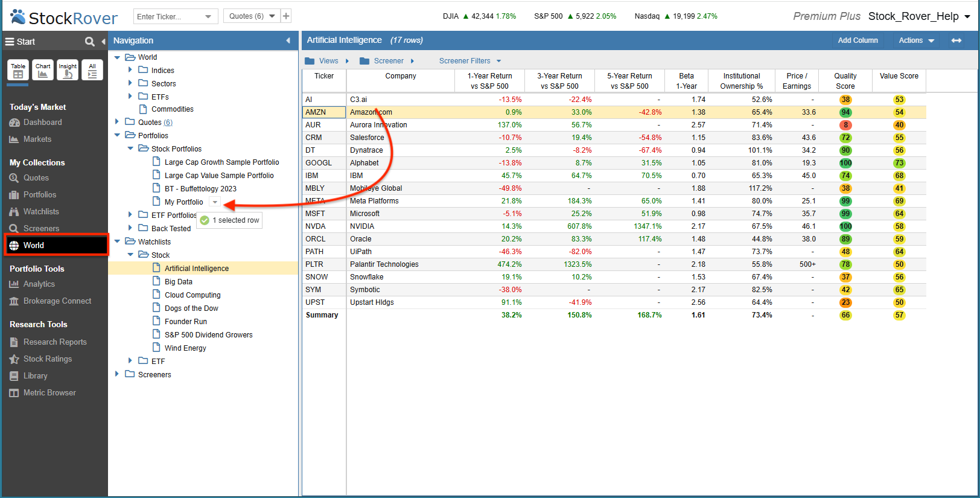Select the NVDA ticker row
Viewport: 980px width, 498px height.
point(614,226)
